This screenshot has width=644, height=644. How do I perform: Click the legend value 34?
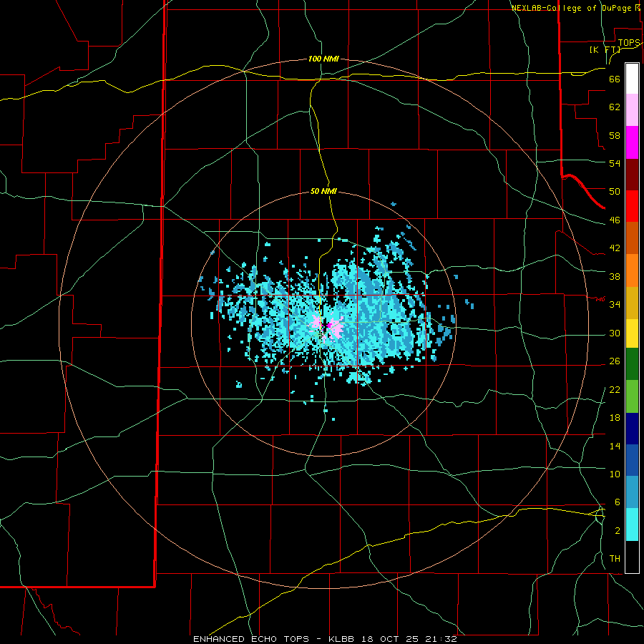[615, 304]
